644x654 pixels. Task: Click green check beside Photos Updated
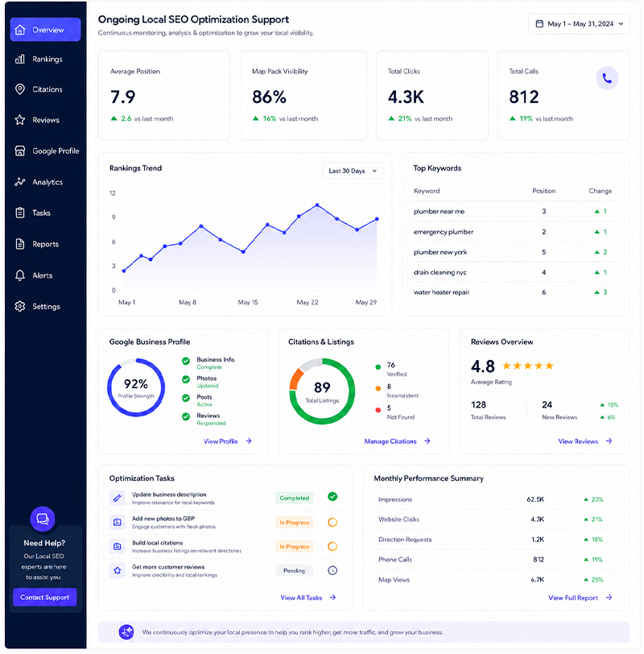(x=186, y=379)
